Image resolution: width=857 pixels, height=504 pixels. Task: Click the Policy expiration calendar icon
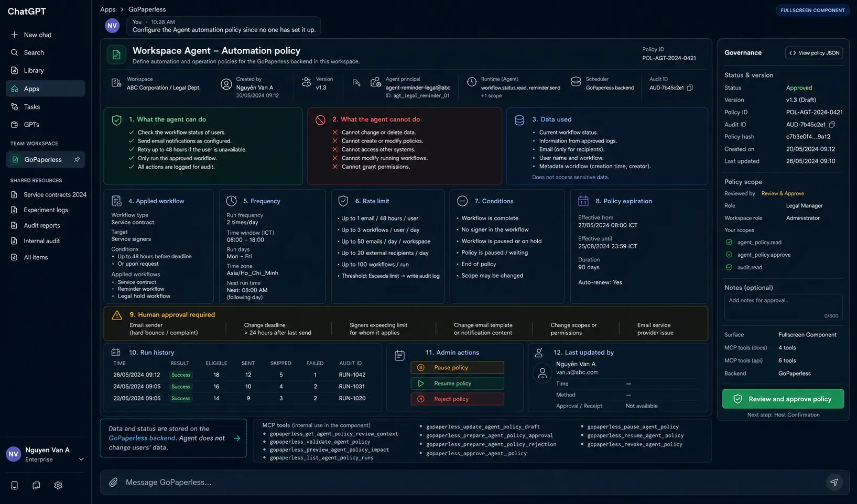[x=583, y=201]
